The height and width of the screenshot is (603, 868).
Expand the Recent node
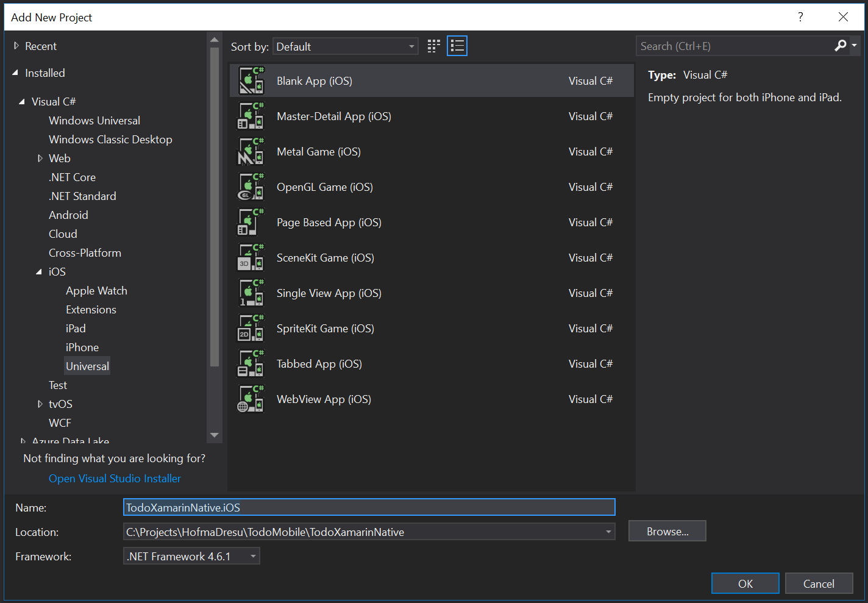coord(16,46)
